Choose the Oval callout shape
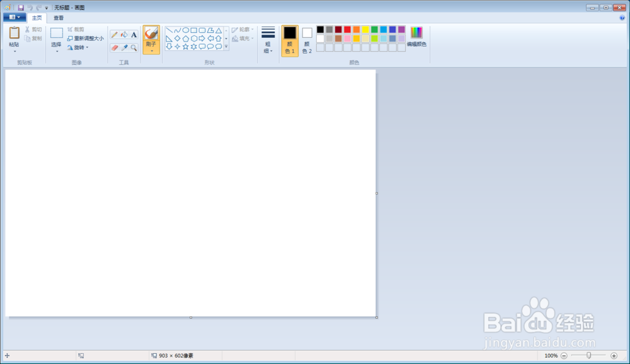Image resolution: width=630 pixels, height=364 pixels. pos(210,47)
